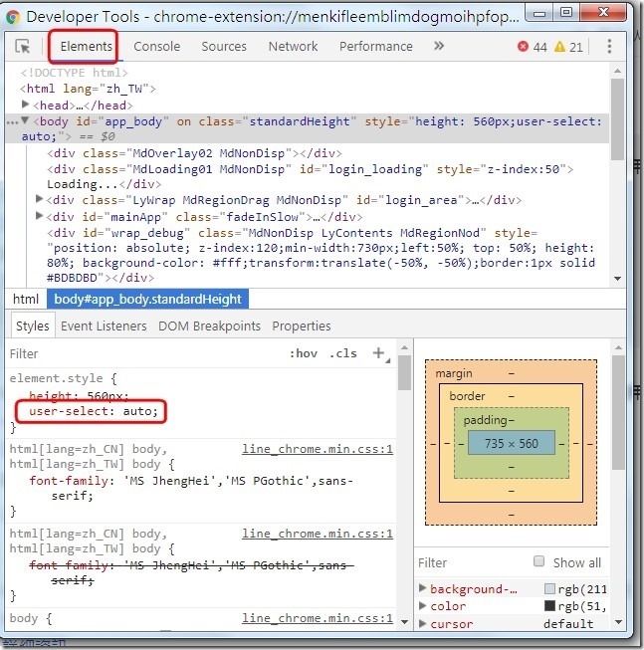The width and height of the screenshot is (644, 650).
Task: Select the MdOverlay02 div line
Action: (x=194, y=153)
